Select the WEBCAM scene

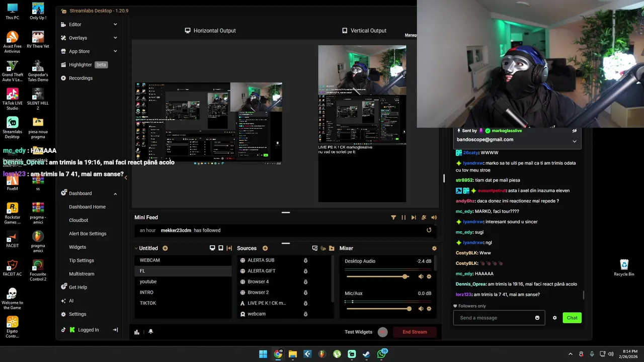point(183,260)
